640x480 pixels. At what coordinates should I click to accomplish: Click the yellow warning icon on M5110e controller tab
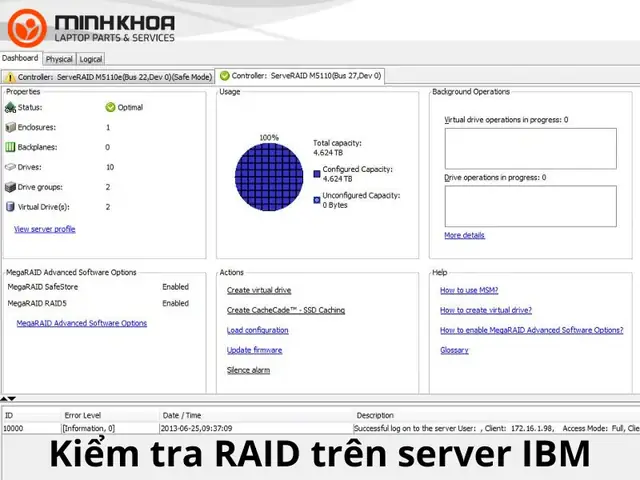[10, 77]
